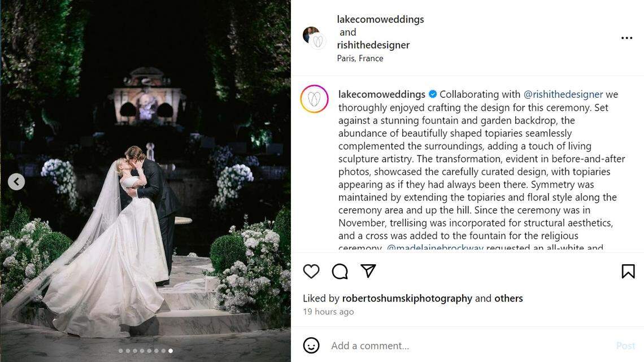Share the post with the paper plane icon
This screenshot has height=362, width=644.
click(x=368, y=271)
